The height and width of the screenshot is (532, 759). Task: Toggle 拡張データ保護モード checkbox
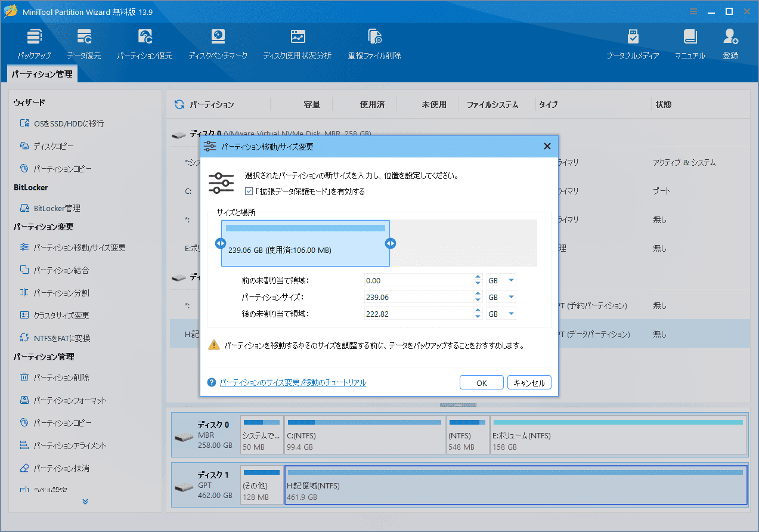click(249, 191)
